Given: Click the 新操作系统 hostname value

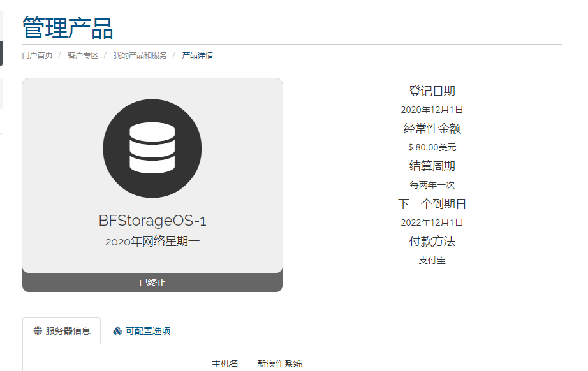Looking at the screenshot, I should 280,363.
